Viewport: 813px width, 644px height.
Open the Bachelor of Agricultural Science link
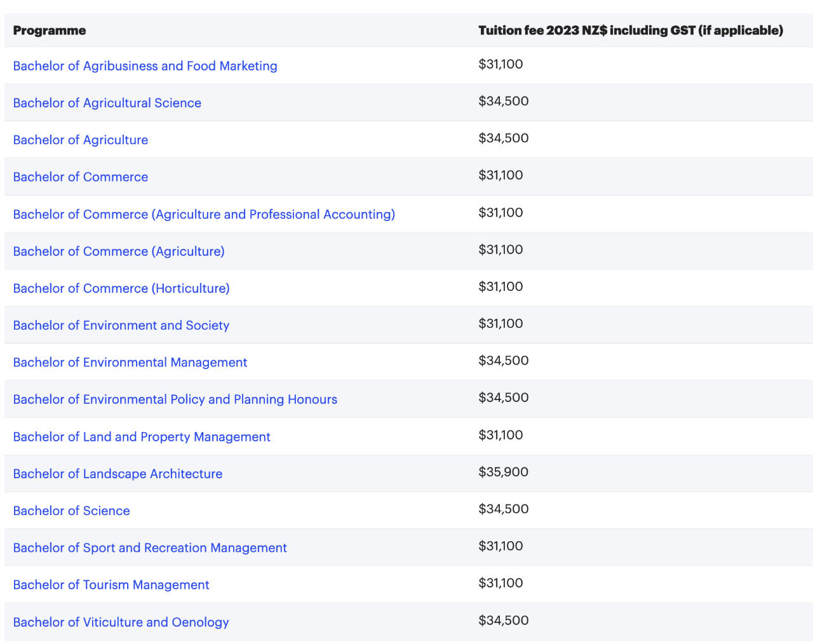click(x=107, y=103)
